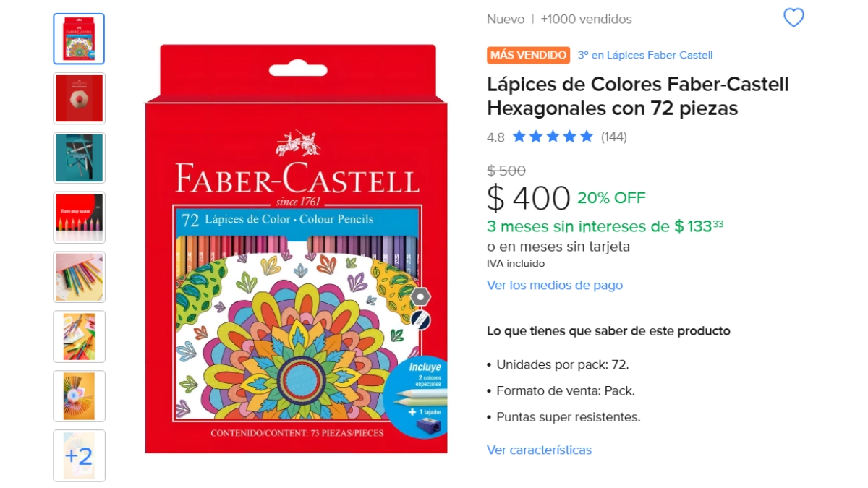868x488 pixels.
Task: Click the main Faber-Castell product image
Action: pyautogui.click(x=296, y=249)
